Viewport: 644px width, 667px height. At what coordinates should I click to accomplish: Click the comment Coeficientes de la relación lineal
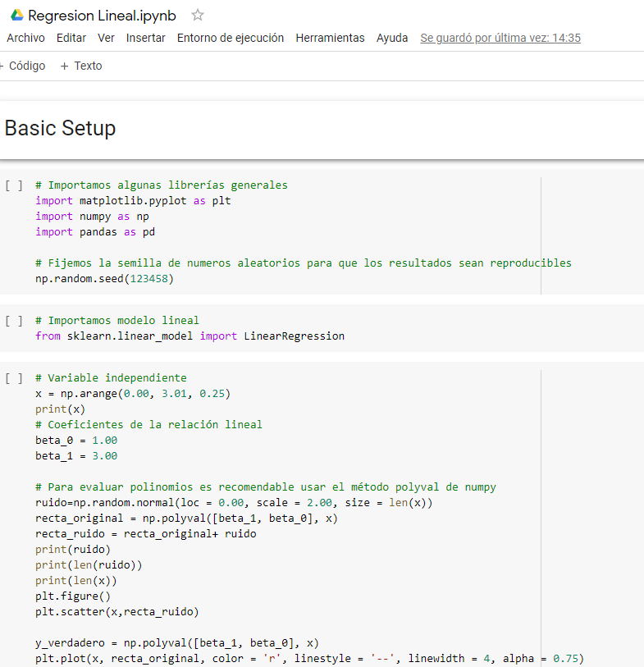pos(148,424)
